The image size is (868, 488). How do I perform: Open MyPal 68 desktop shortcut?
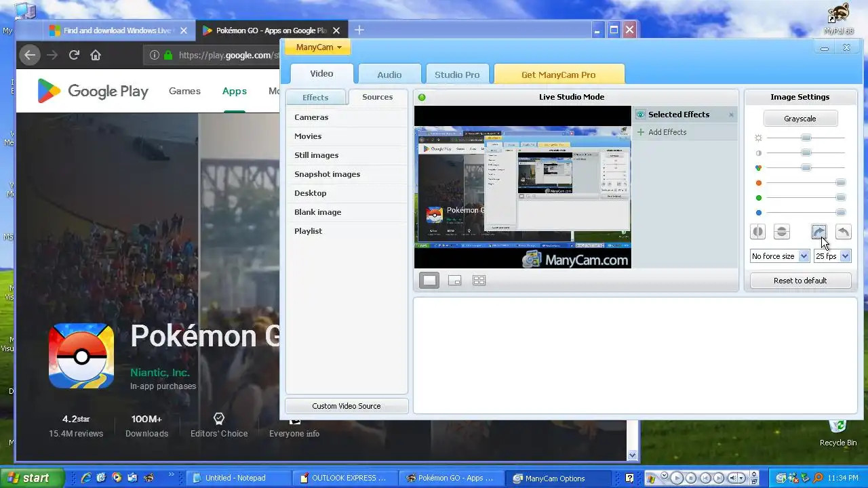839,19
